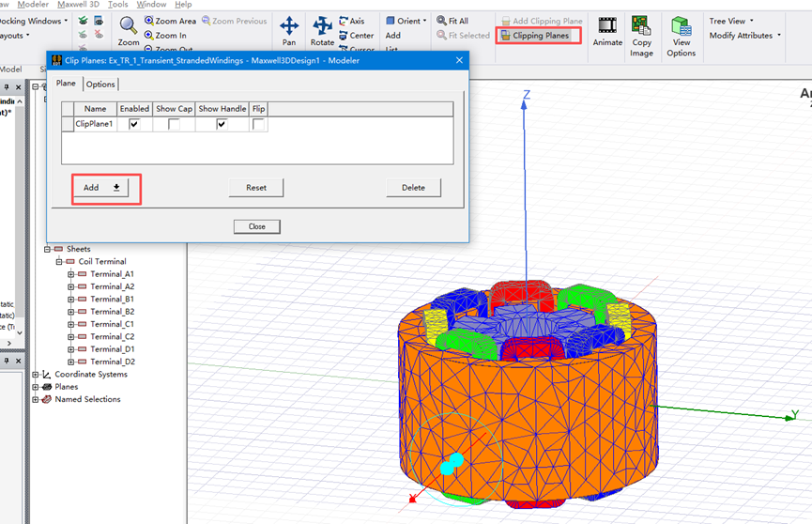Click the Animate filmstrip icon
The width and height of the screenshot is (812, 524).
click(x=607, y=24)
